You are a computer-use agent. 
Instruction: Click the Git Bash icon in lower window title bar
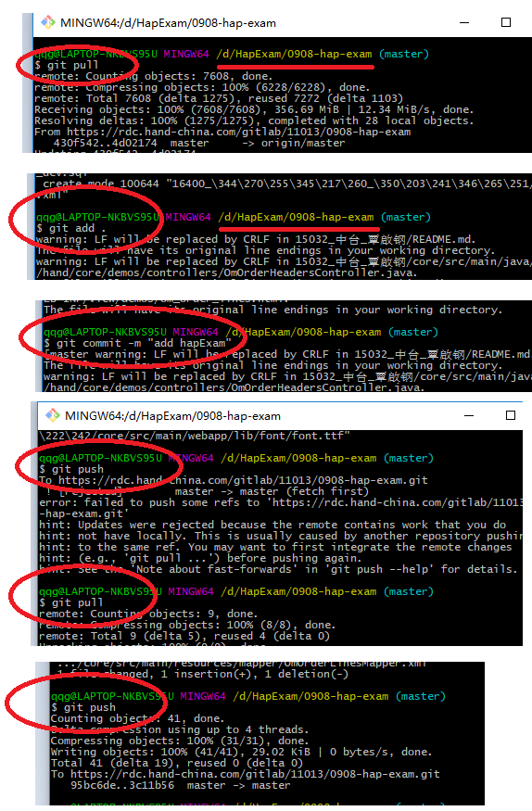pos(53,415)
